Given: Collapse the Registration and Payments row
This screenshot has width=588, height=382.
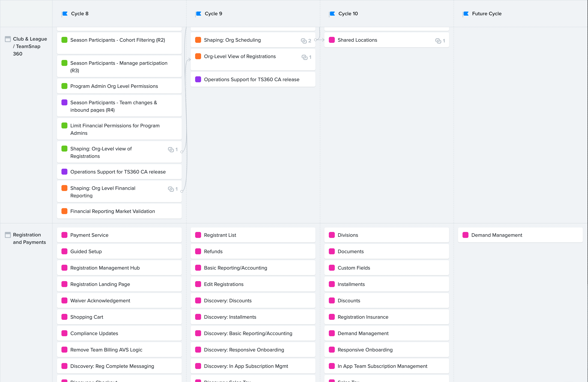Looking at the screenshot, I should coord(8,235).
